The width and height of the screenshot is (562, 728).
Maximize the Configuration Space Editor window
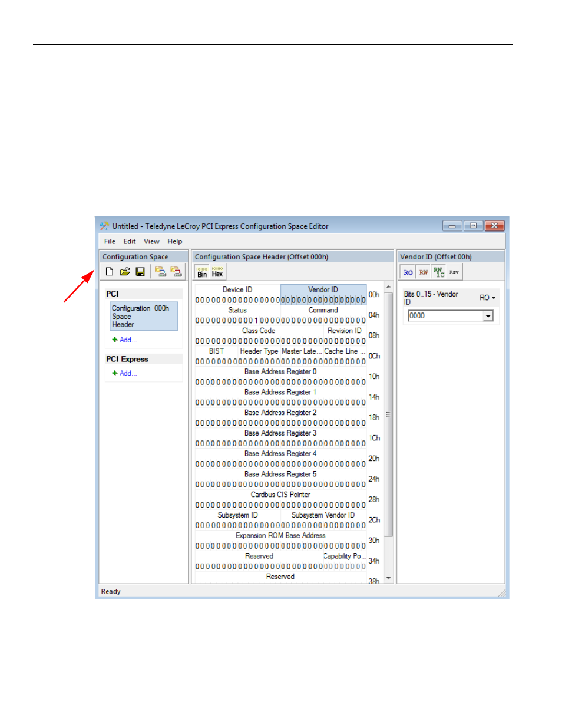coord(473,226)
